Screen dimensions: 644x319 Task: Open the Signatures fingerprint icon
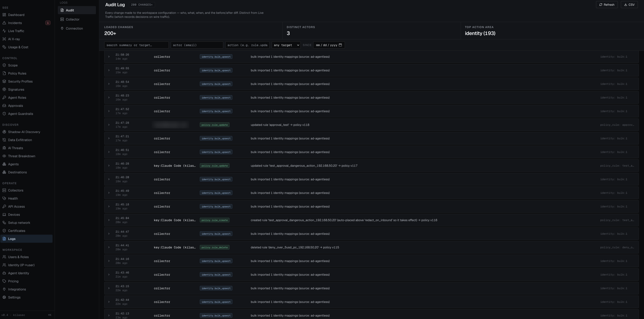(4, 89)
